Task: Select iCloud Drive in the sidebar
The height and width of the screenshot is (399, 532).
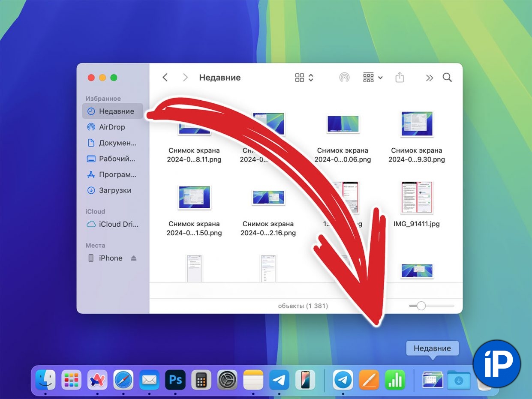Action: (112, 224)
